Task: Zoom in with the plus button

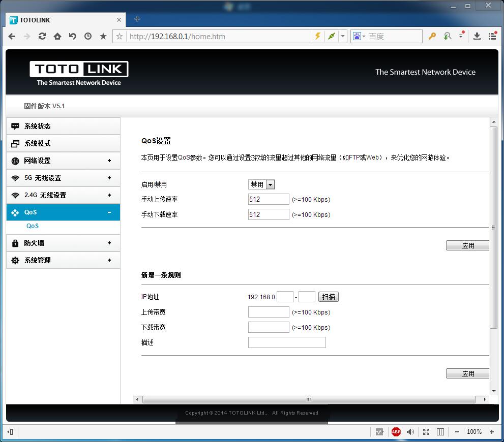Action: pos(491,432)
